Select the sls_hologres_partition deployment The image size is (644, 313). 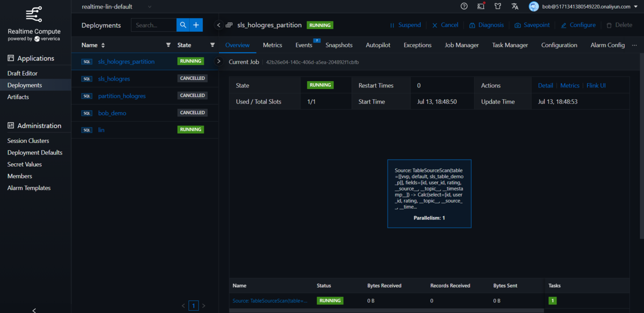[x=126, y=62]
